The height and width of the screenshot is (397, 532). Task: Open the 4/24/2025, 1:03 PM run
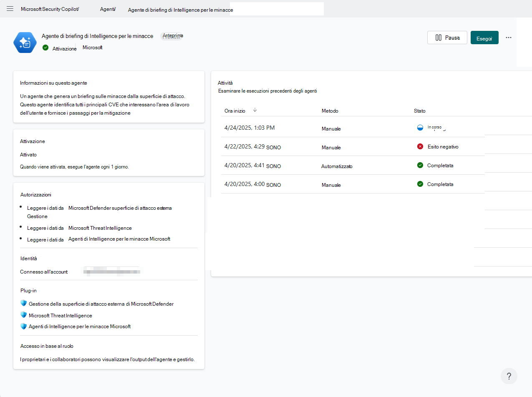pos(250,128)
